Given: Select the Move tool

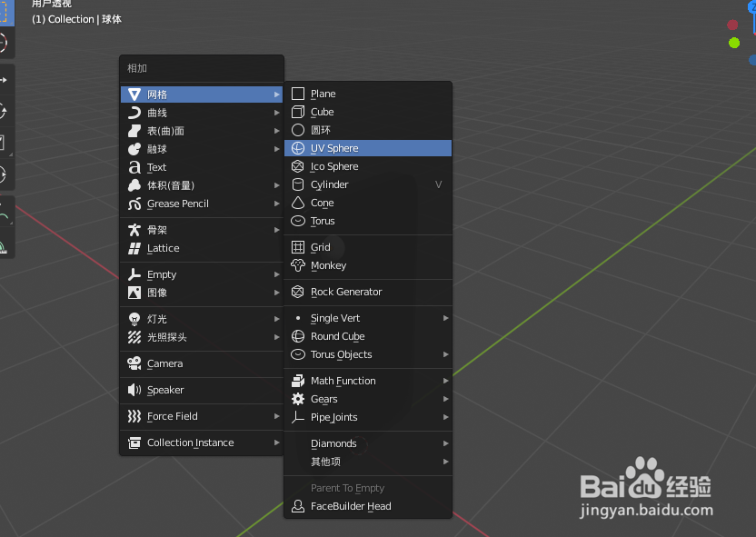Looking at the screenshot, I should coord(7,79).
